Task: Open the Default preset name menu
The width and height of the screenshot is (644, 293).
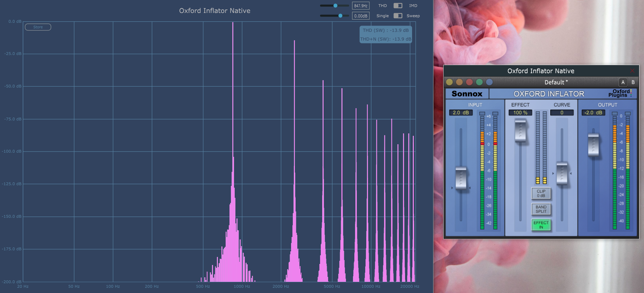Action: [556, 82]
